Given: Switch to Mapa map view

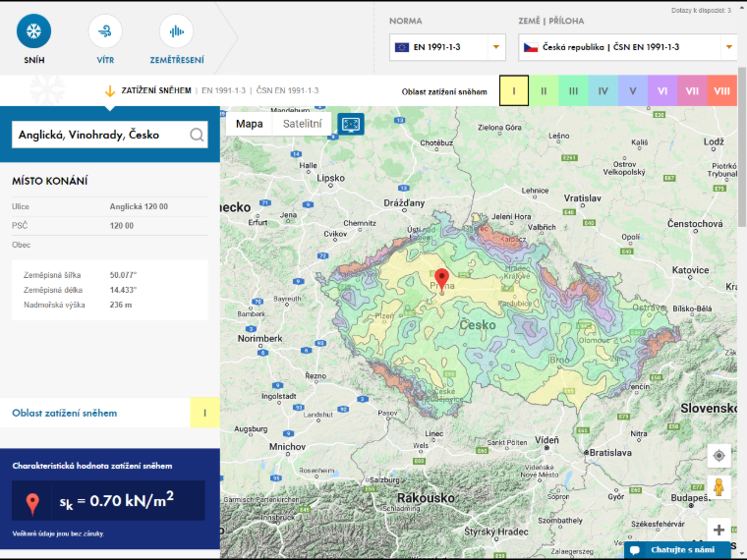Looking at the screenshot, I should pos(249,124).
